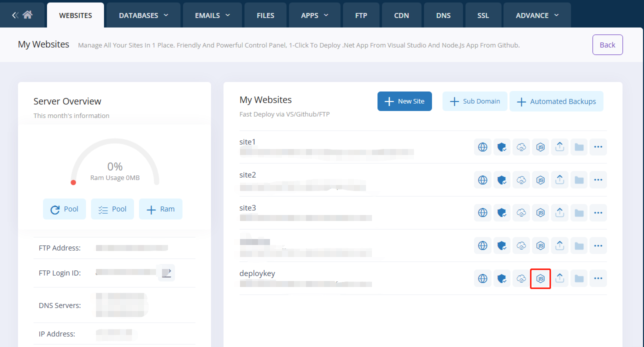Click Node.js icon for site1

540,147
